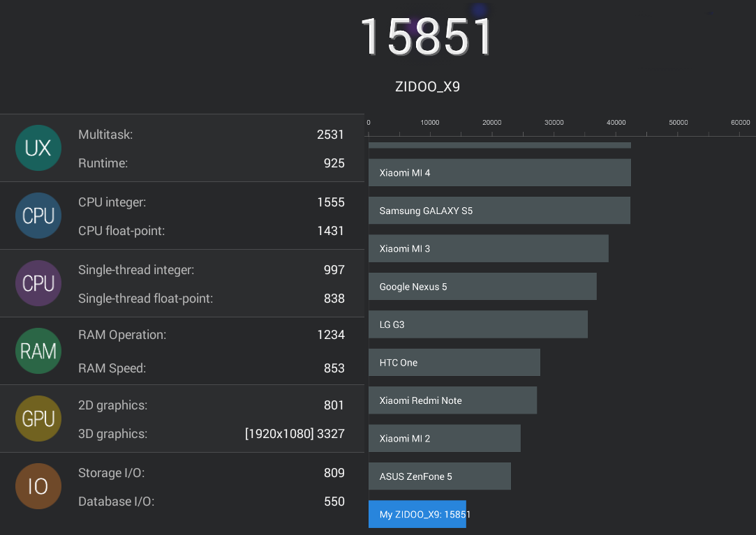Click the RAM Speed score 853
This screenshot has width=756, height=535.
click(x=334, y=368)
